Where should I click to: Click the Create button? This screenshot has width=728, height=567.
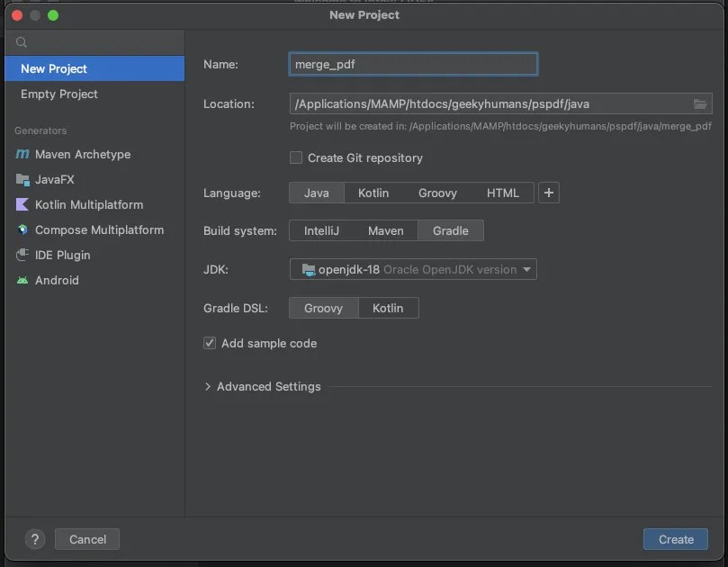click(x=676, y=540)
